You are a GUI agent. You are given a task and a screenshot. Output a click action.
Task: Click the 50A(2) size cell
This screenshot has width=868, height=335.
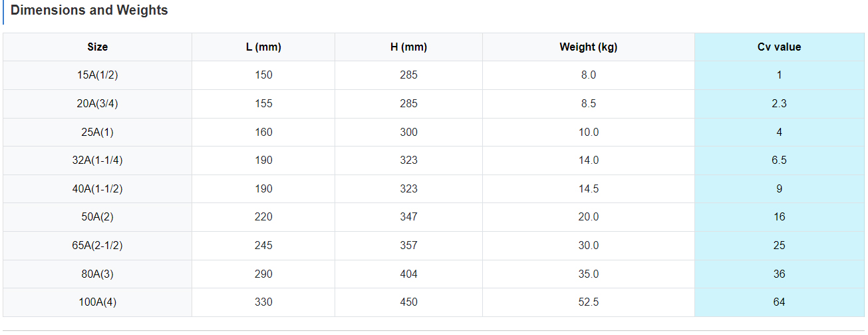[x=97, y=217]
